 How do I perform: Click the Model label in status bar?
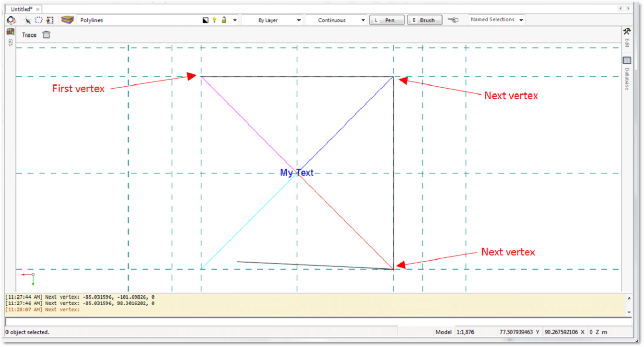tap(443, 332)
